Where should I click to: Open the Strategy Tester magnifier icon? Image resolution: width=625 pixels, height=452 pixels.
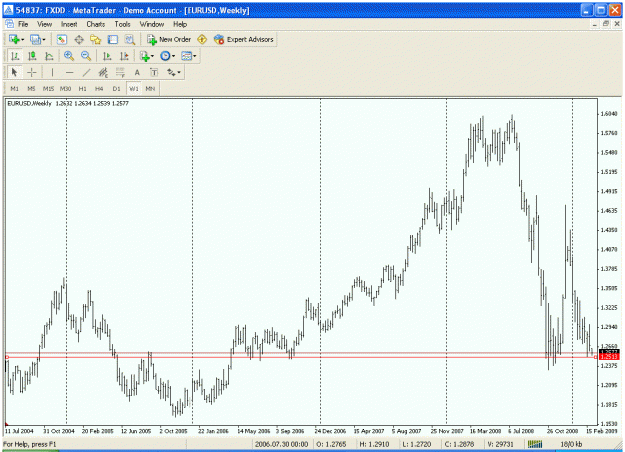130,39
